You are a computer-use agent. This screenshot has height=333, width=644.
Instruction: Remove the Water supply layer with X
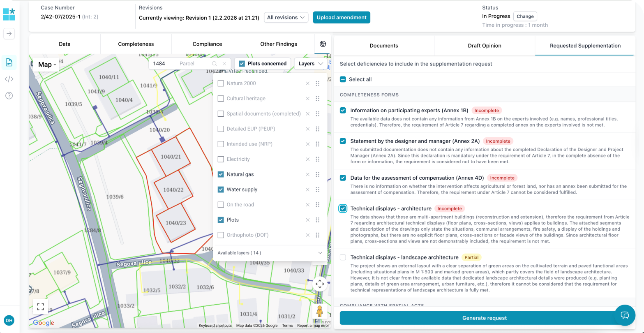[x=307, y=190]
